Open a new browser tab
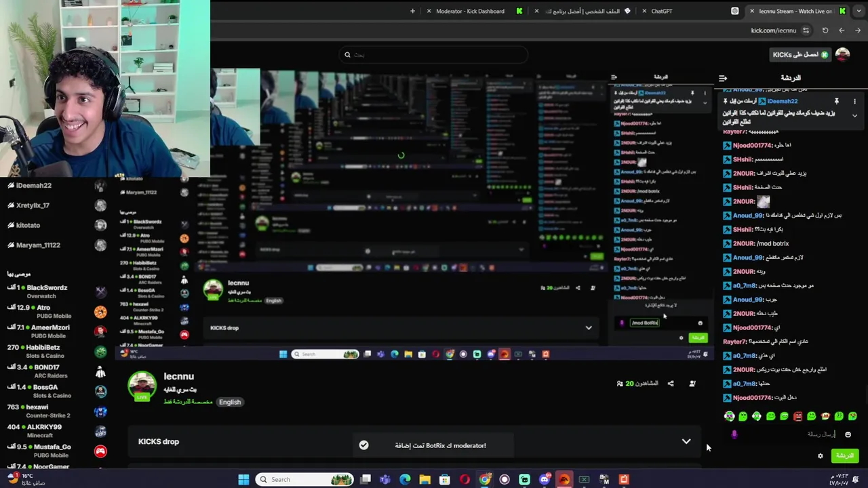Image resolution: width=868 pixels, height=488 pixels. [412, 11]
